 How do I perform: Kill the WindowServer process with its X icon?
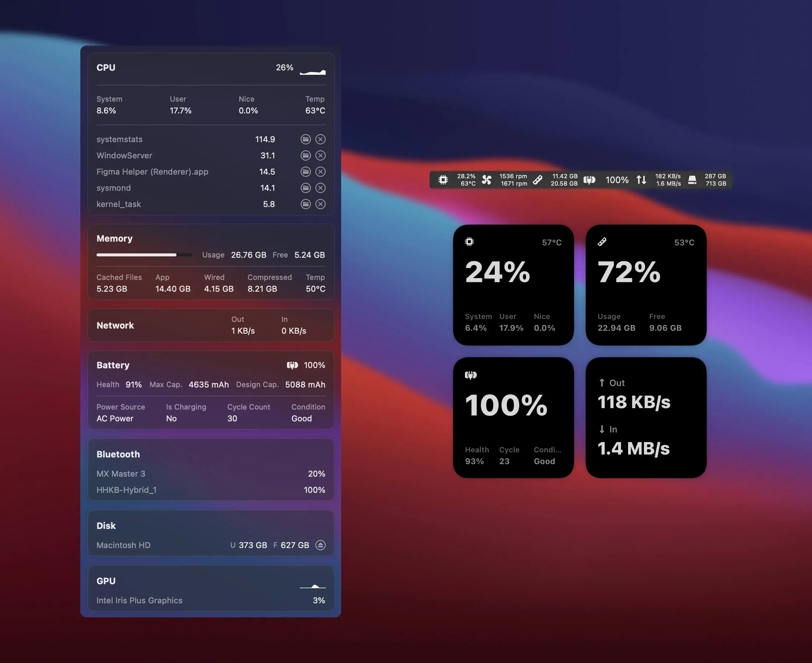click(321, 155)
